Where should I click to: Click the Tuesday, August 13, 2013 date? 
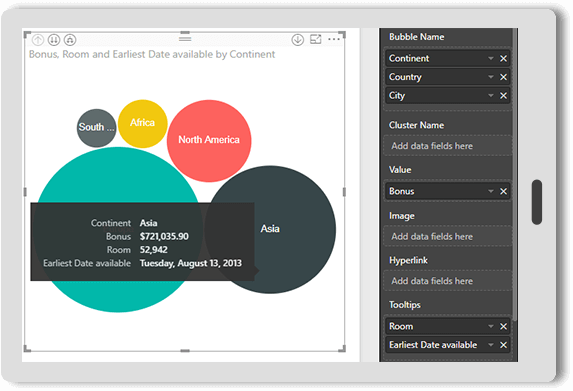click(190, 263)
